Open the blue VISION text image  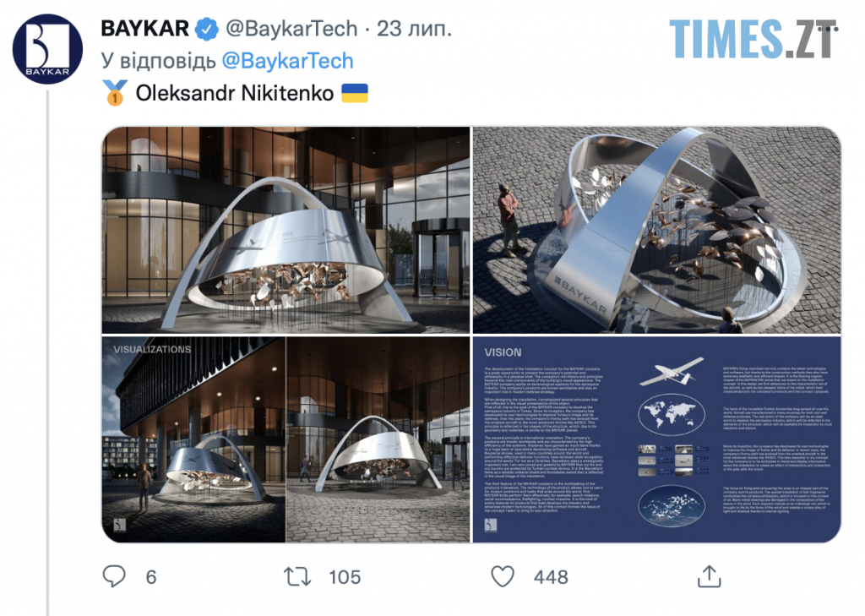point(656,439)
